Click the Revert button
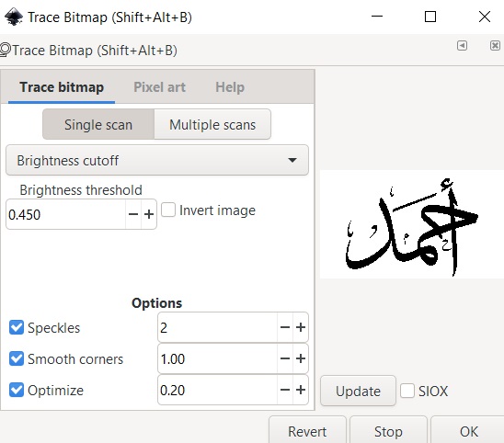 pyautogui.click(x=307, y=431)
